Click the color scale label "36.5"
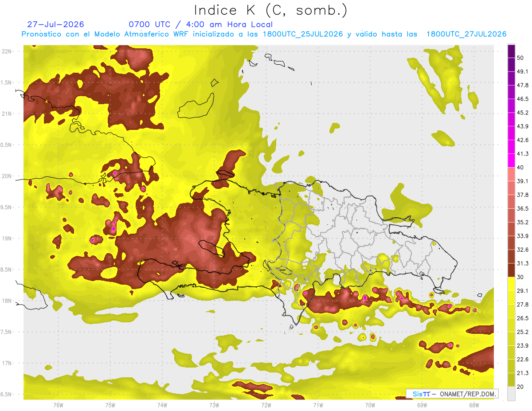This screenshot has width=532, height=411. coord(523,208)
